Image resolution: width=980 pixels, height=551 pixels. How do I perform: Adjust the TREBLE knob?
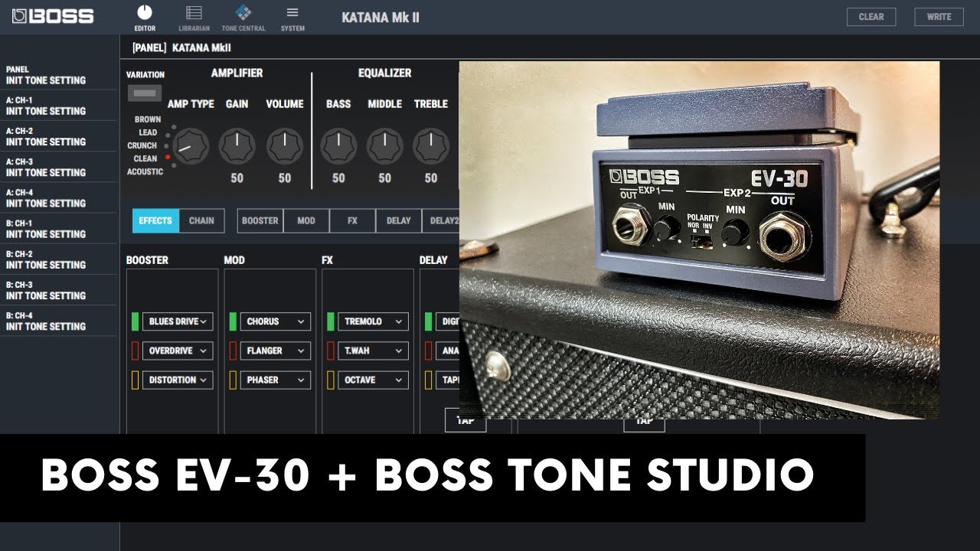pyautogui.click(x=431, y=145)
